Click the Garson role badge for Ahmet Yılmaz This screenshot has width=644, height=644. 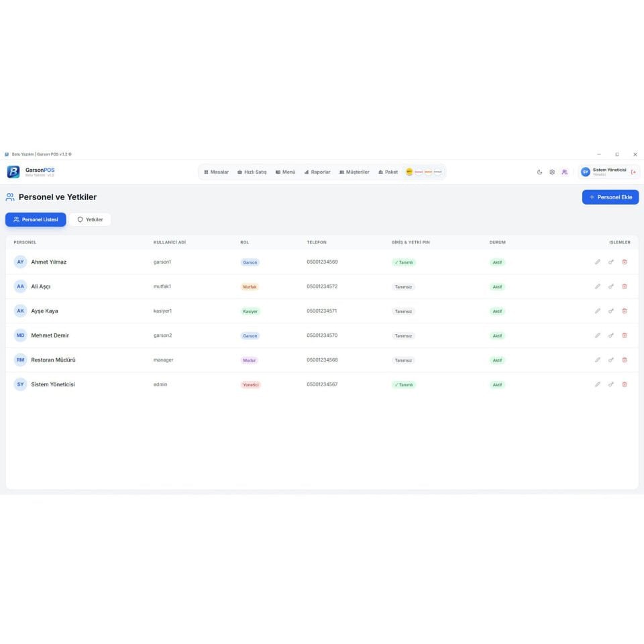tap(250, 262)
